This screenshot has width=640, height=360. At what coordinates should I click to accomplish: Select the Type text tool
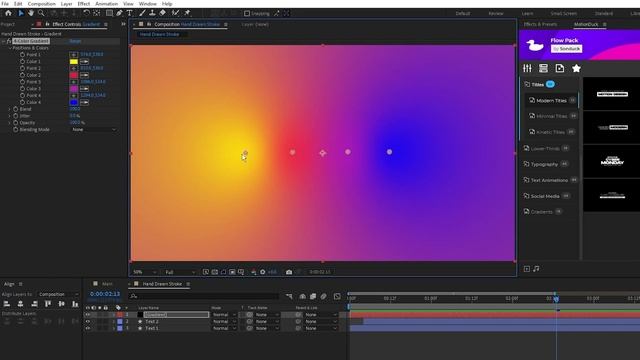129,13
